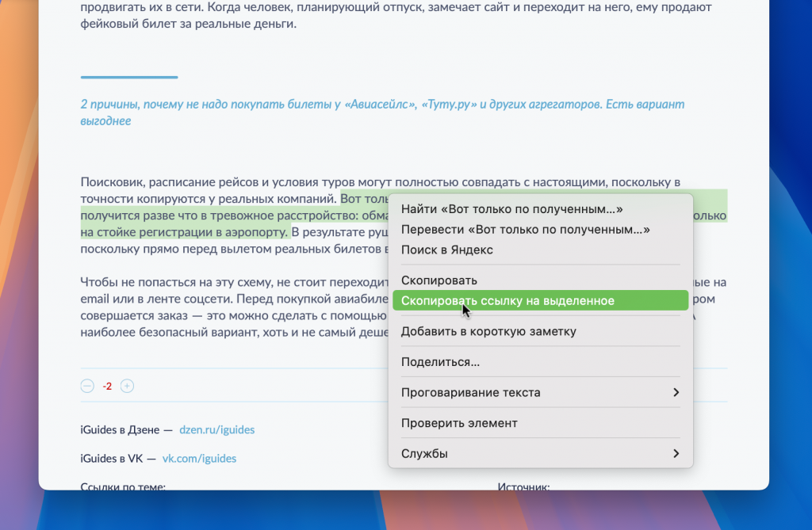Select Скопировать ссылку на выделенное
The height and width of the screenshot is (530, 812).
pyautogui.click(x=540, y=301)
